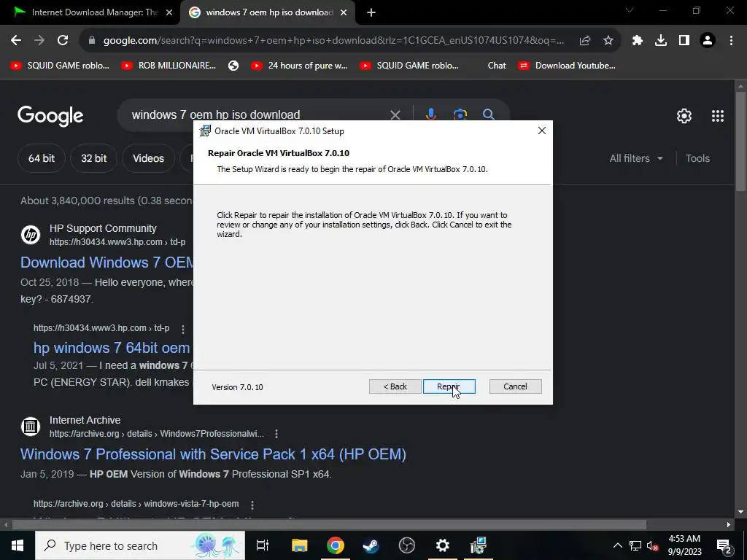Toggle Chrome side panel icon
Viewport: 747px width, 560px height.
point(684,41)
